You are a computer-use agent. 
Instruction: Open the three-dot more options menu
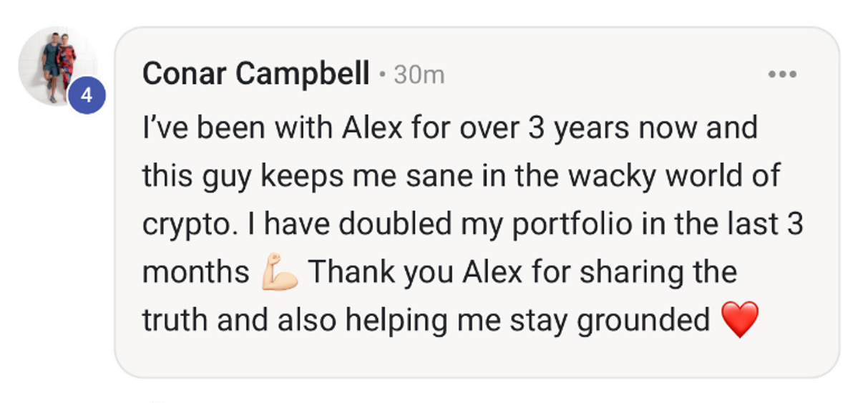[x=782, y=74]
